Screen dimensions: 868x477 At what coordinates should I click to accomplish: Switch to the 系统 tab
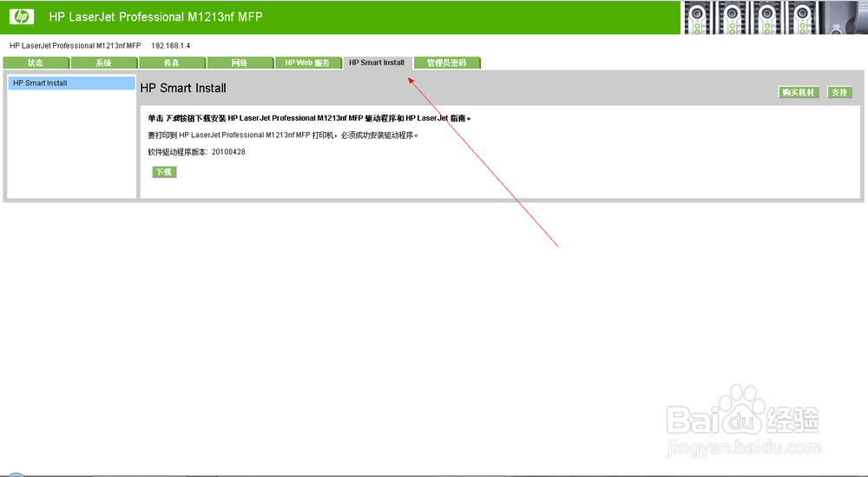(104, 63)
